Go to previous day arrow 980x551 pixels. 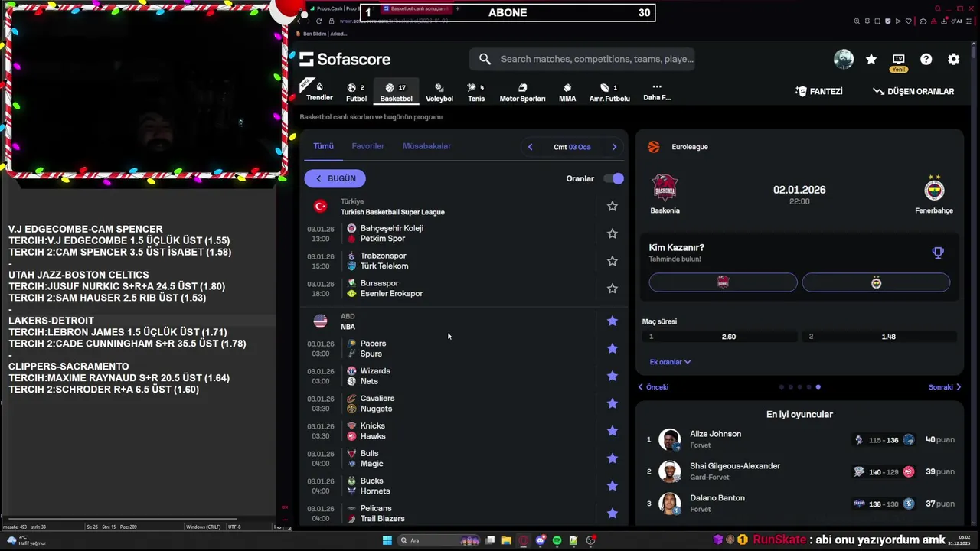(530, 147)
